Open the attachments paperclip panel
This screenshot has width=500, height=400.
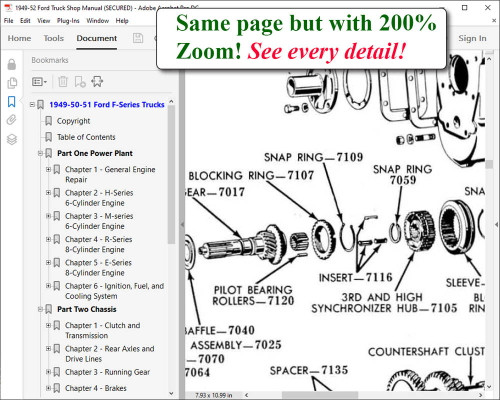point(12,120)
